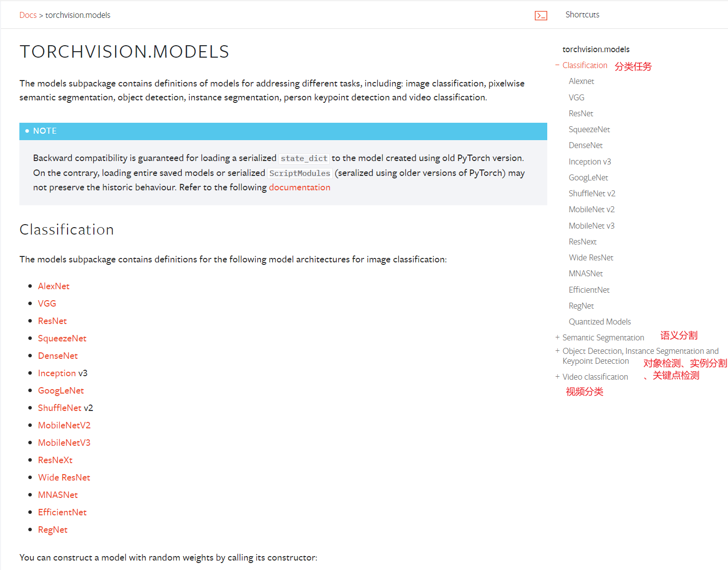Open the SqueezeNet link in the list
Viewport: 728px width, 570px height.
(x=62, y=338)
